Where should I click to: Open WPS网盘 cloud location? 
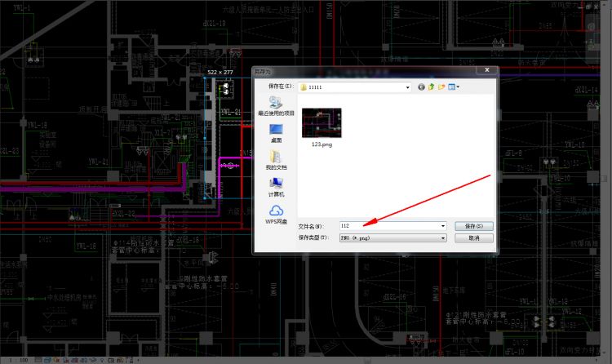pos(276,215)
